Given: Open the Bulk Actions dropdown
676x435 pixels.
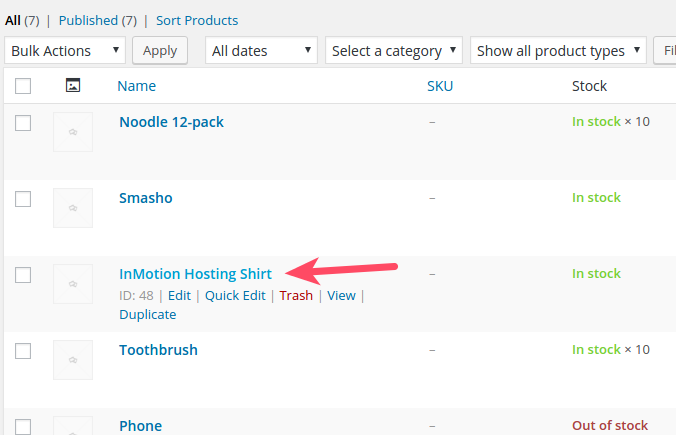Looking at the screenshot, I should coord(65,50).
